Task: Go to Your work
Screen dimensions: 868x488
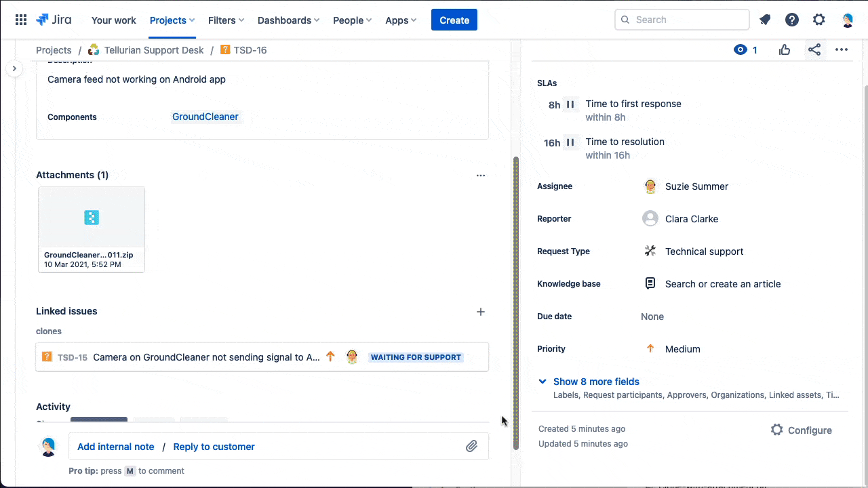Action: [x=114, y=20]
